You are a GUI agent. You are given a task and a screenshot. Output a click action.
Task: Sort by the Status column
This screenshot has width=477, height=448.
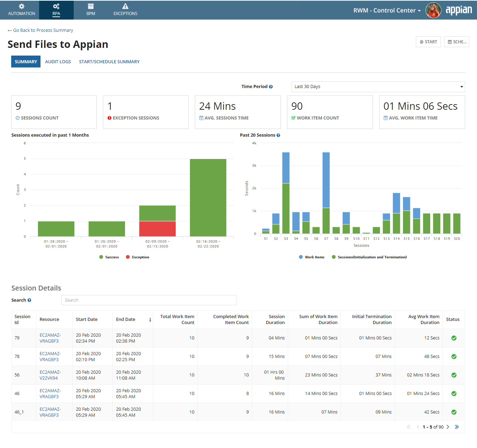point(453,319)
